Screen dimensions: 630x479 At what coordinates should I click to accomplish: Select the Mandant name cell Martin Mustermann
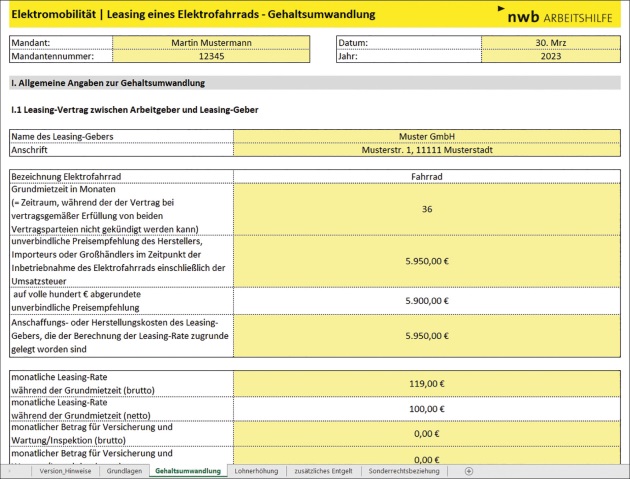coord(211,43)
